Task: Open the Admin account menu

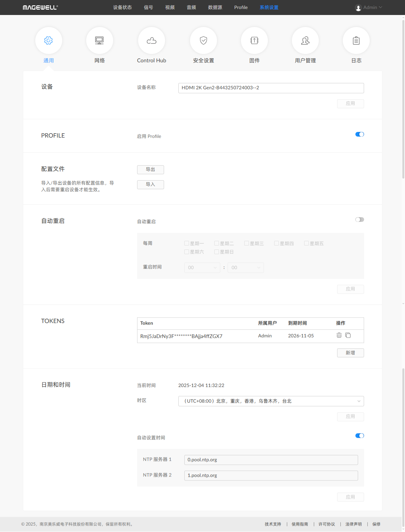Action: [x=369, y=7]
